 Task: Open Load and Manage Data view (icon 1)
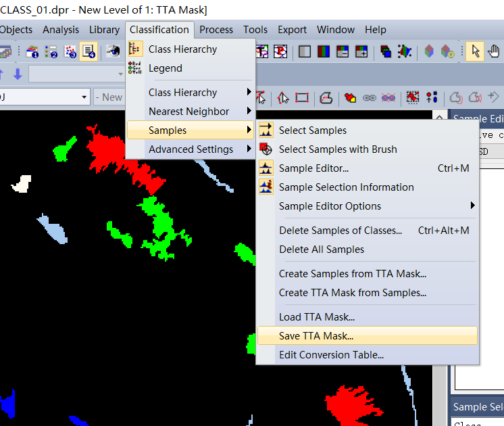coord(32,51)
